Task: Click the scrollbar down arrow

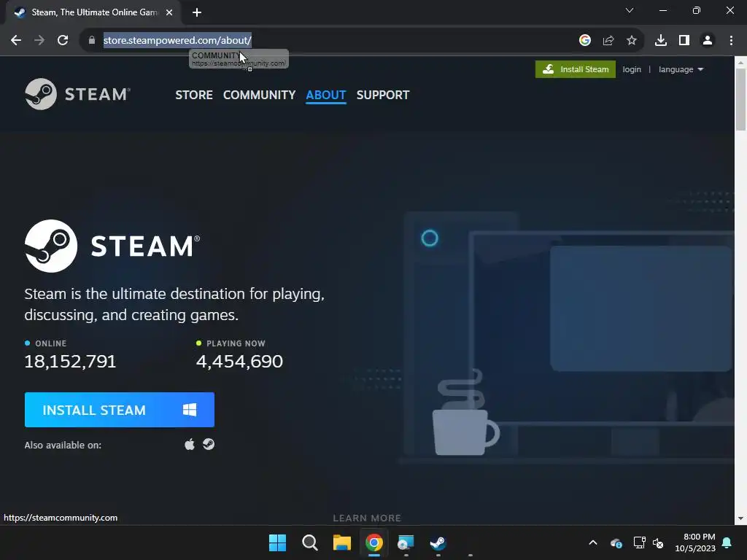Action: point(740,518)
